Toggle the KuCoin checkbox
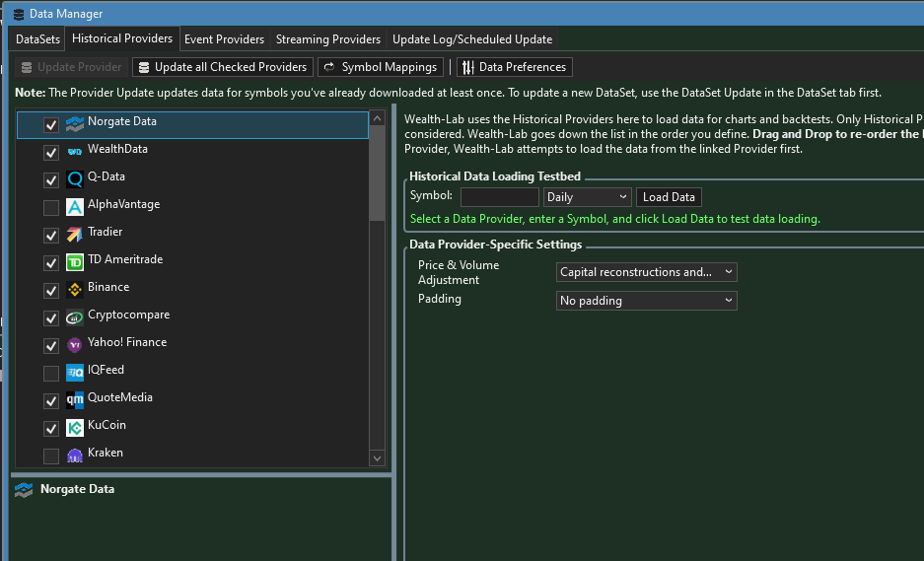This screenshot has width=924, height=561. [51, 429]
